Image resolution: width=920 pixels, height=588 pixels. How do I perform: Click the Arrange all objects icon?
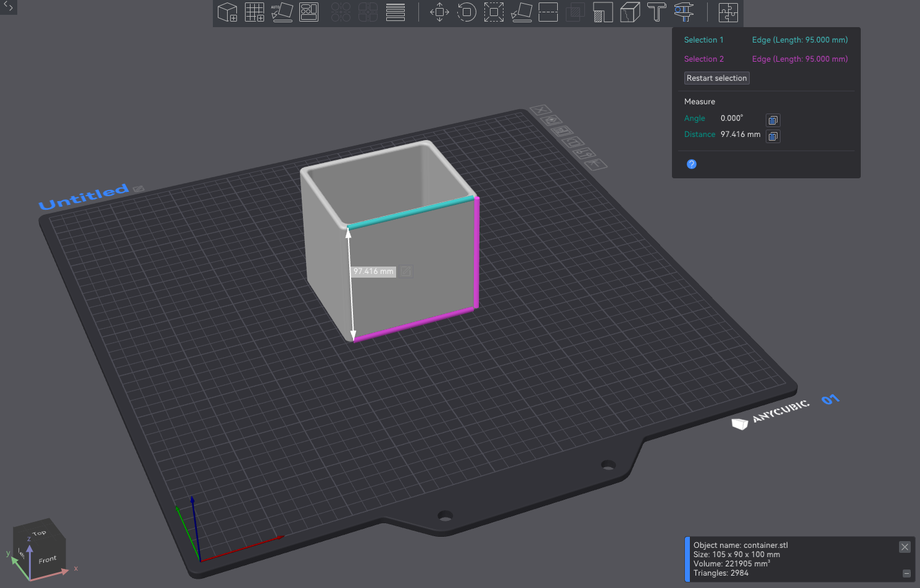[x=309, y=12]
